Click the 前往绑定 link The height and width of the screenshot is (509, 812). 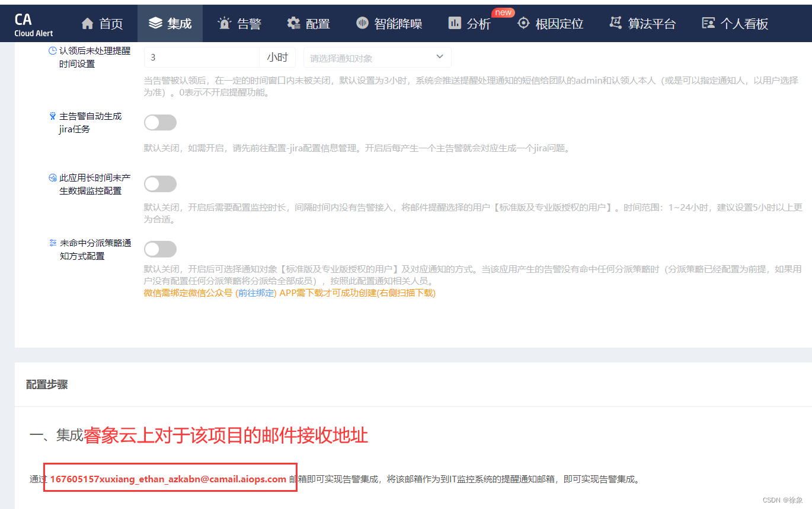(256, 293)
